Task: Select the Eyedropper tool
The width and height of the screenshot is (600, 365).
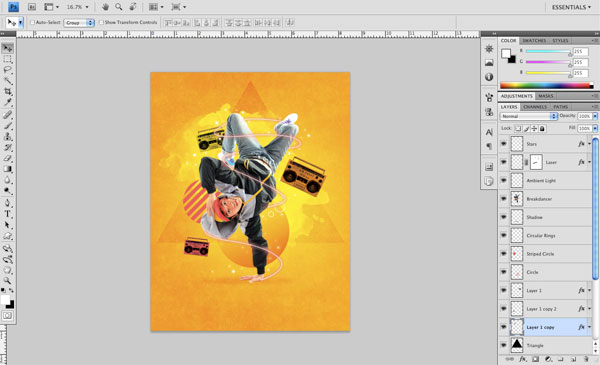Action: tap(7, 102)
